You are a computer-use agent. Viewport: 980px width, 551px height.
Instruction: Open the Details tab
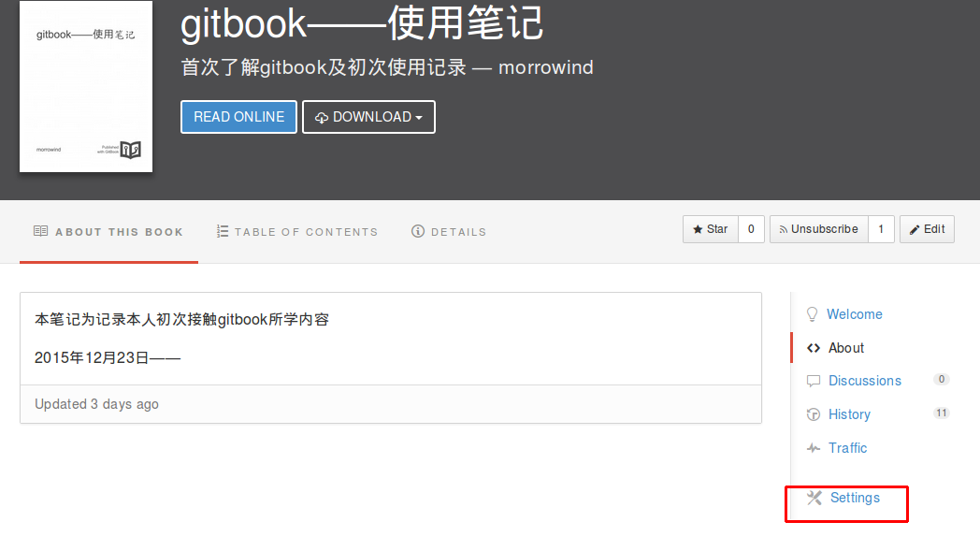coord(449,232)
